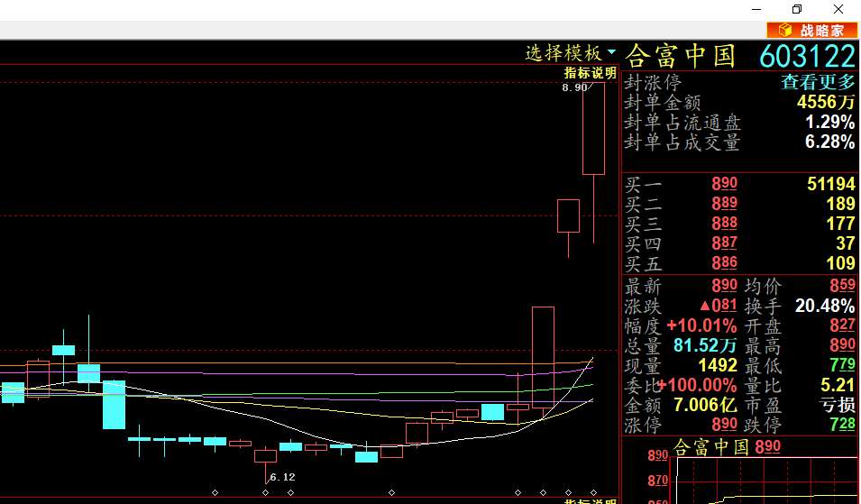Click the leftmost diamond marker on the chart bottom axis
The height and width of the screenshot is (504, 861).
[215, 492]
